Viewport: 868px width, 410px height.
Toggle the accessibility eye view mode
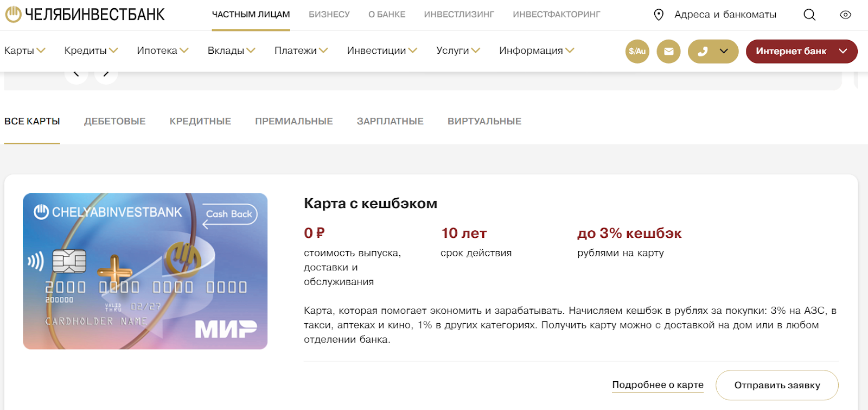coord(845,15)
